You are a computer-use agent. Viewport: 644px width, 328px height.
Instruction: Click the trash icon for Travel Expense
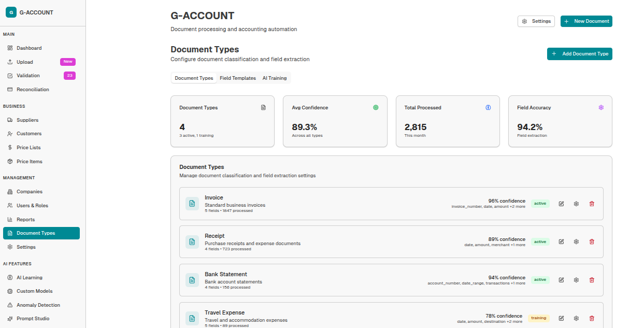point(592,318)
